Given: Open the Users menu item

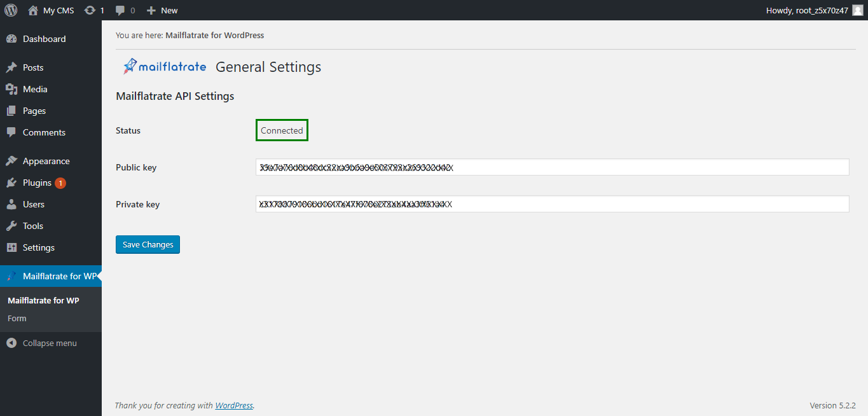Looking at the screenshot, I should [x=34, y=204].
